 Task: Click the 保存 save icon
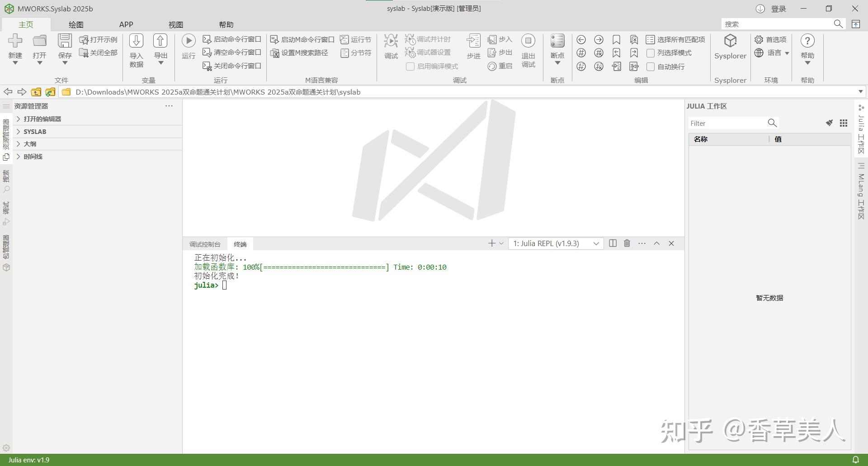(65, 41)
